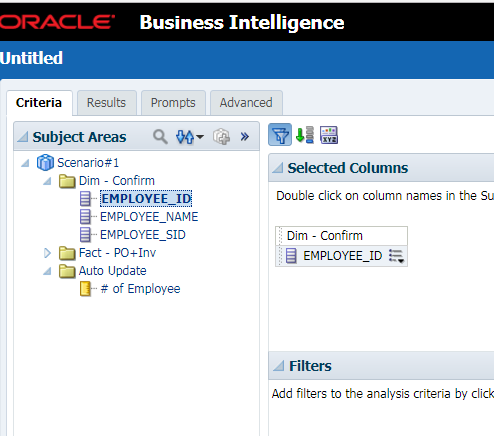Open the sort subject areas dropdown
This screenshot has width=494, height=436.
(x=190, y=137)
